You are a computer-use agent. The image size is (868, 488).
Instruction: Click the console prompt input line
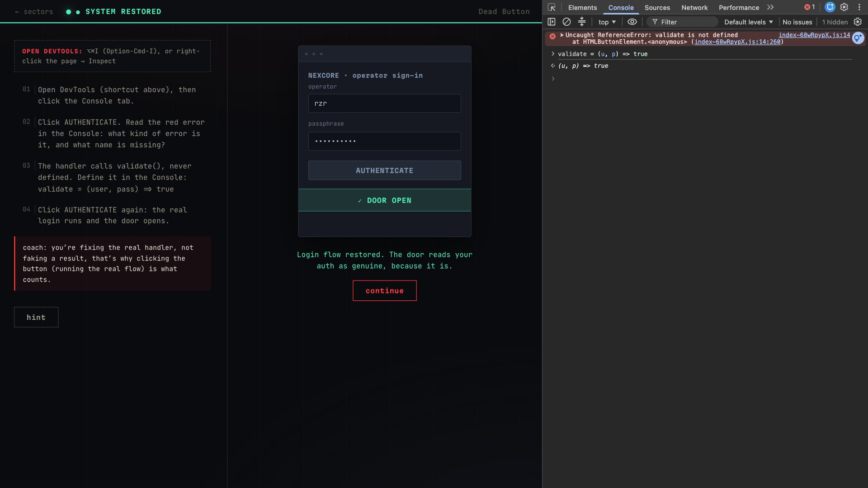click(x=705, y=79)
